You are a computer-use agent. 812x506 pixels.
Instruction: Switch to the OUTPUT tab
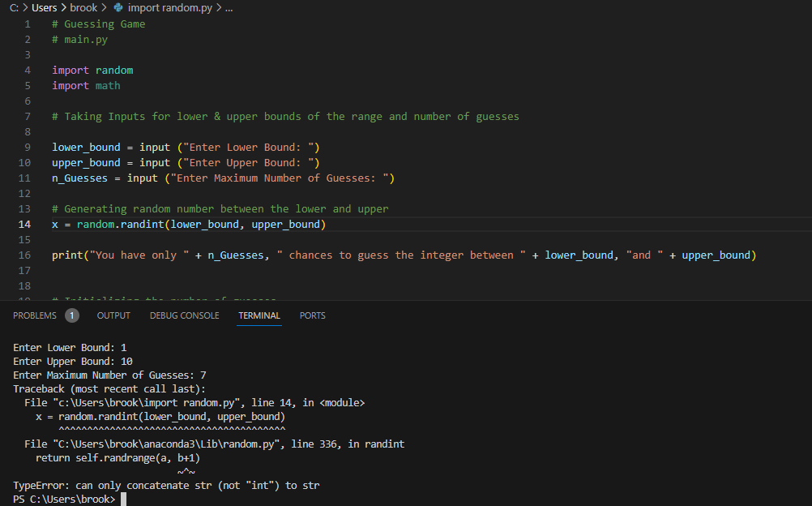click(113, 315)
